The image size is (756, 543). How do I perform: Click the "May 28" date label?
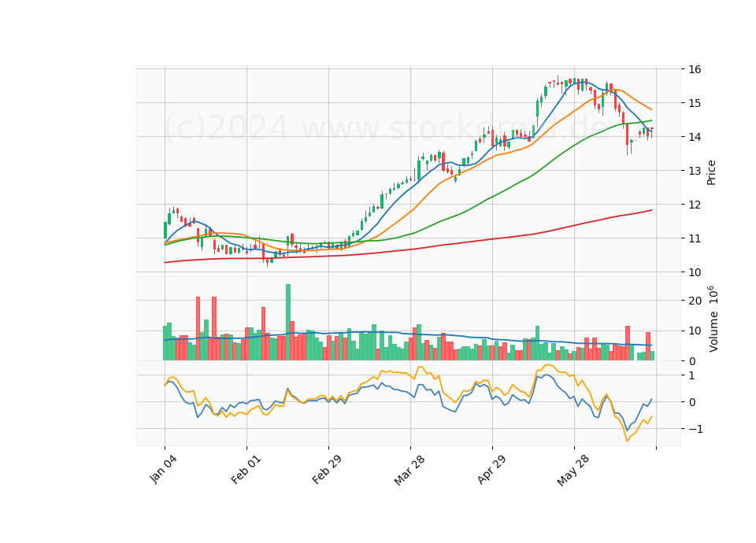(x=573, y=470)
